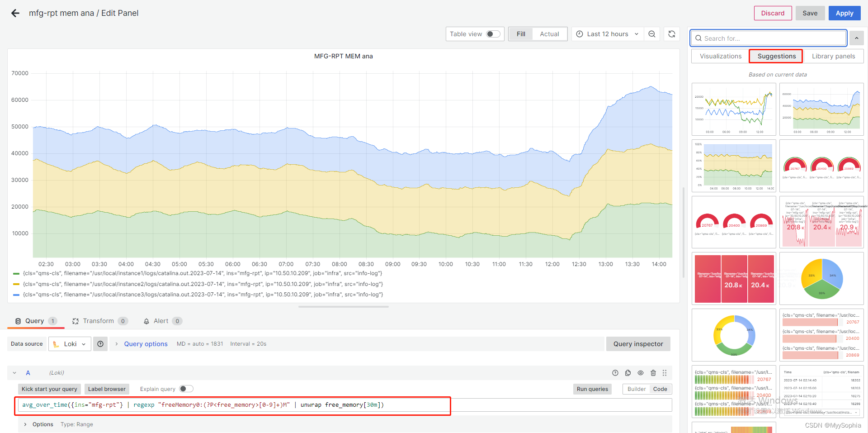Choose the percent stacked area suggestion
868x433 pixels.
pyautogui.click(x=734, y=166)
